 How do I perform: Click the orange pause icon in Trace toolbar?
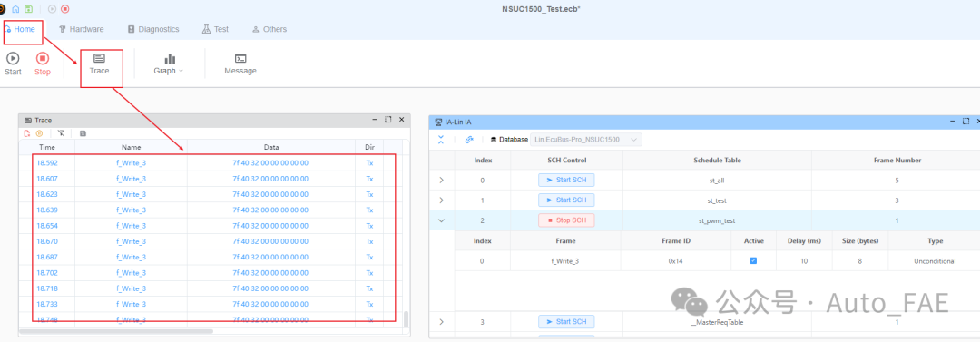[39, 133]
